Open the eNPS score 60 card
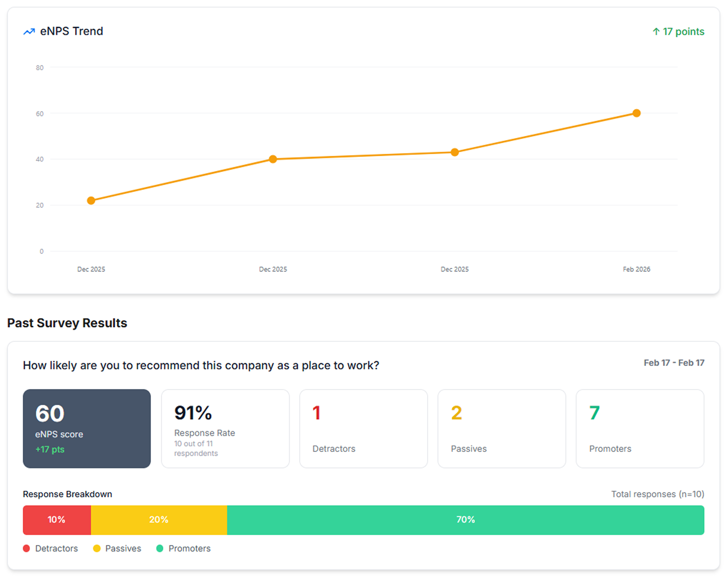The height and width of the screenshot is (579, 728). tap(87, 428)
